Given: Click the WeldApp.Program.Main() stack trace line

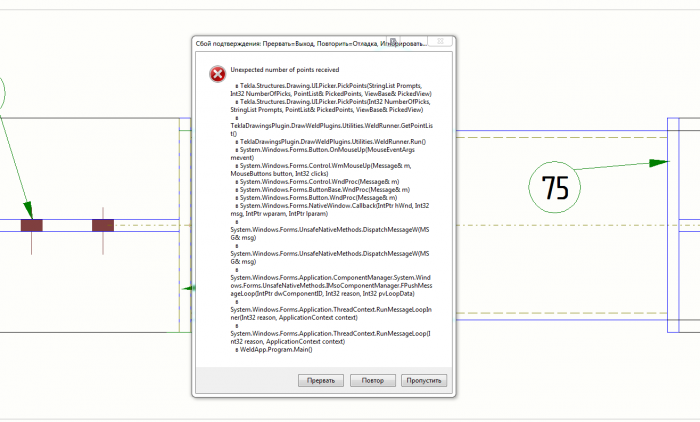Looking at the screenshot, I should point(276,350).
